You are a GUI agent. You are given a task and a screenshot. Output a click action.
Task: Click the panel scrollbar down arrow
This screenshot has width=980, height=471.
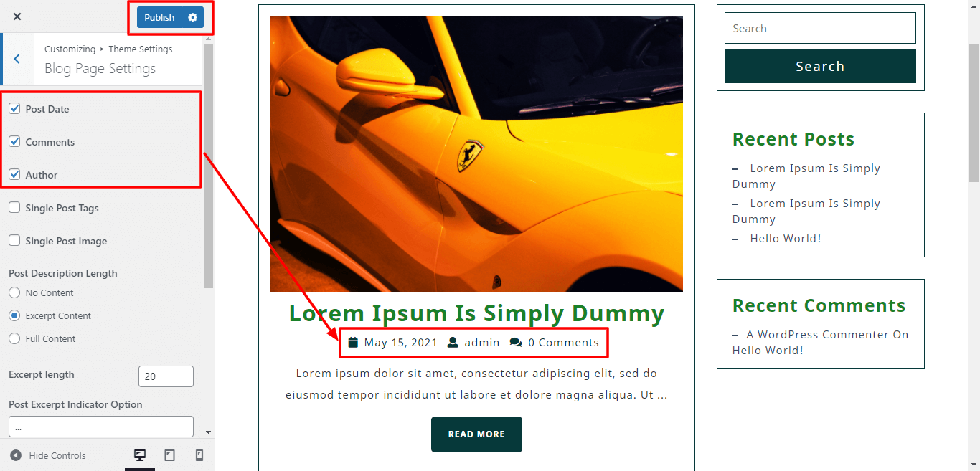[208, 432]
